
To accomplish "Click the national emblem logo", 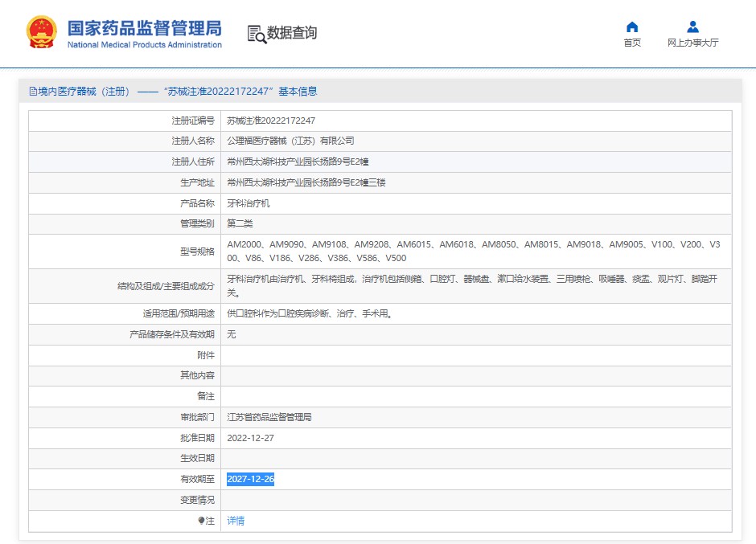I will point(42,33).
